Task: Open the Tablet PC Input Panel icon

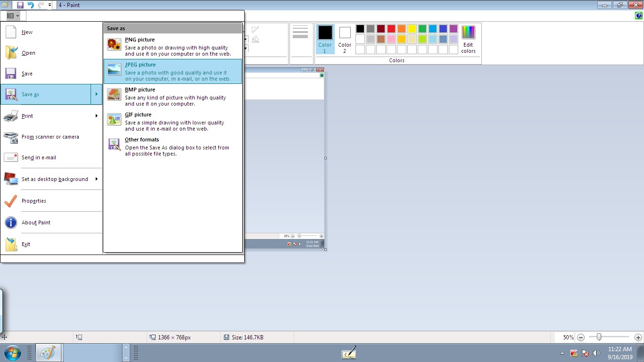Action: point(349,353)
